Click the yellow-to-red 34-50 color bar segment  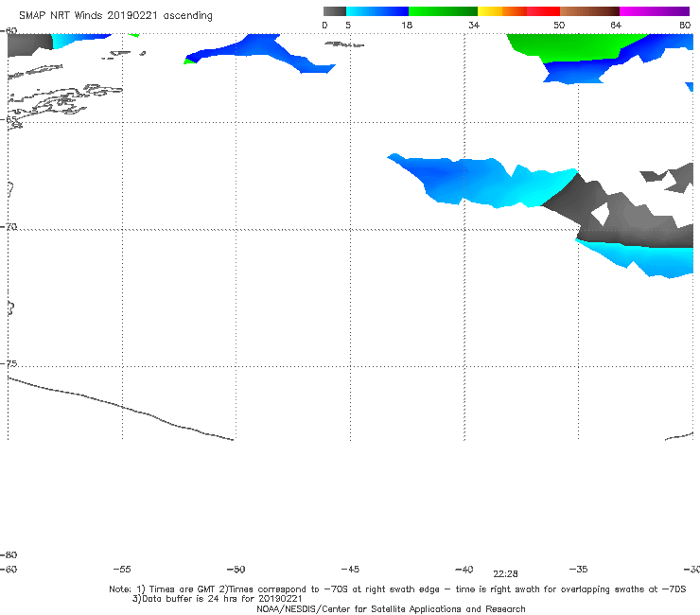pos(518,11)
